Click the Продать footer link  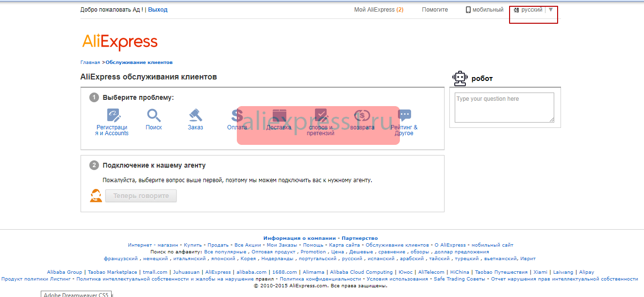pyautogui.click(x=218, y=245)
